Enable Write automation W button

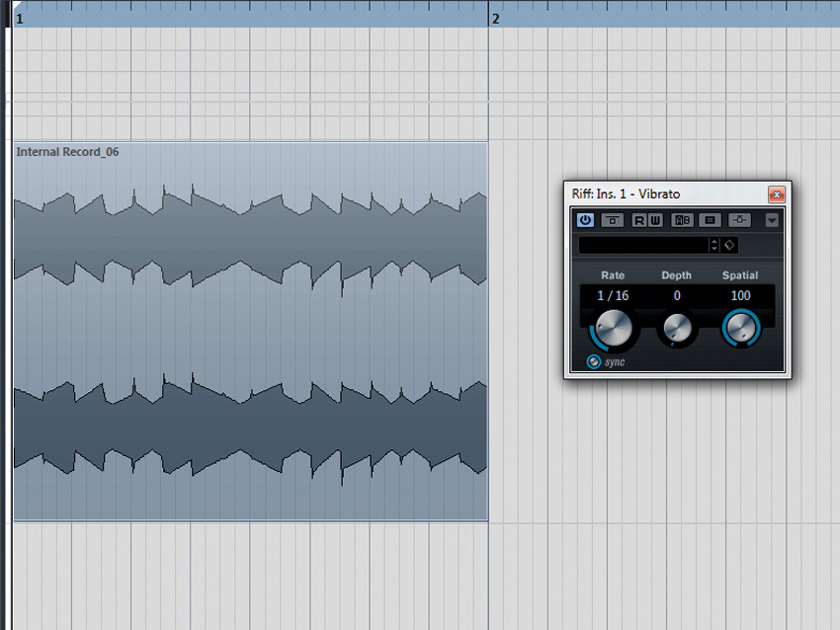655,220
